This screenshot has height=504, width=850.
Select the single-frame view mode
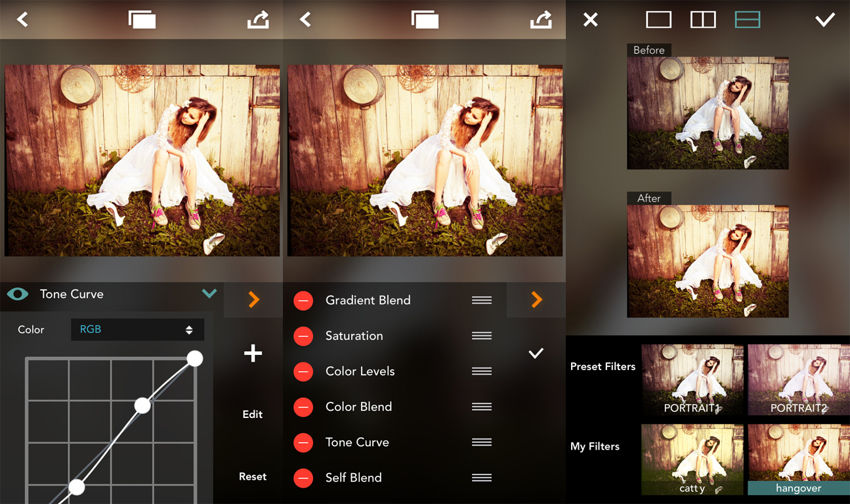coord(658,20)
